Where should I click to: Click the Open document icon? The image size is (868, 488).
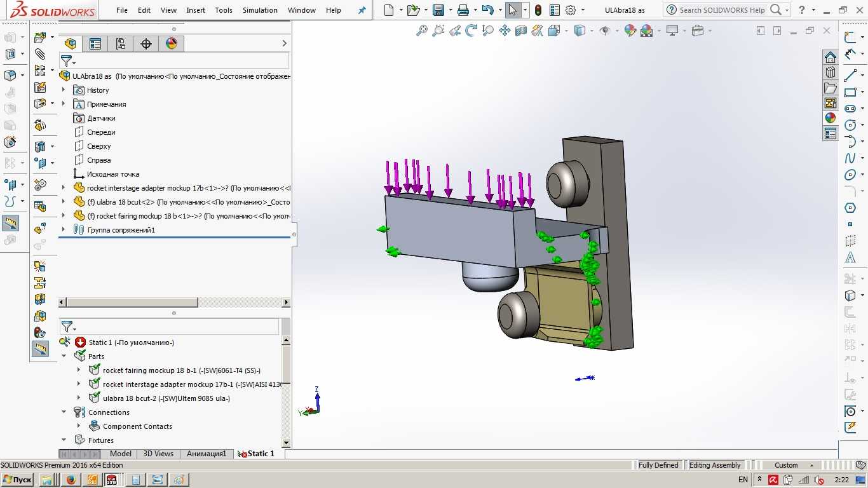click(x=413, y=10)
